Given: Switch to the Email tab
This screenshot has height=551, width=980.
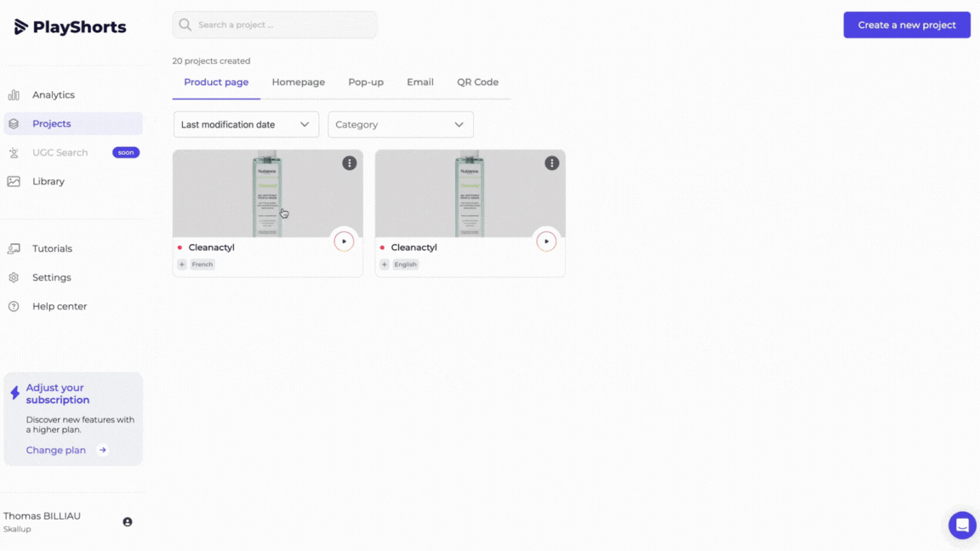Looking at the screenshot, I should (x=420, y=82).
